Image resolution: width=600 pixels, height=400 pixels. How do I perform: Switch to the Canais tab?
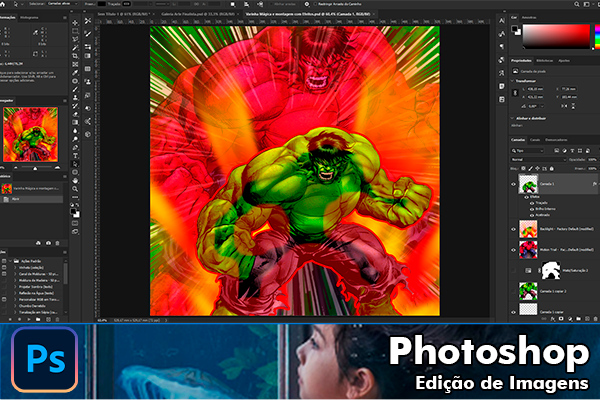[x=535, y=140]
